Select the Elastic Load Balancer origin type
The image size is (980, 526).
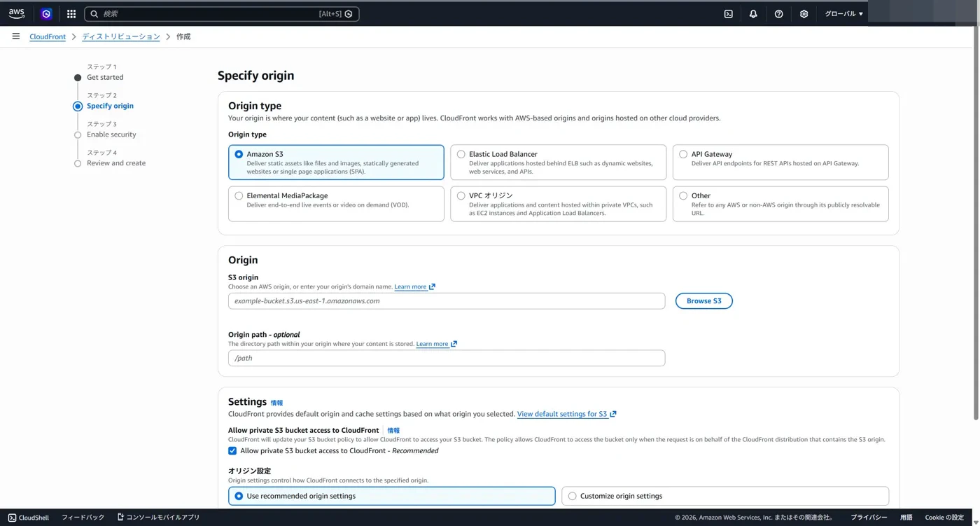[x=558, y=162]
